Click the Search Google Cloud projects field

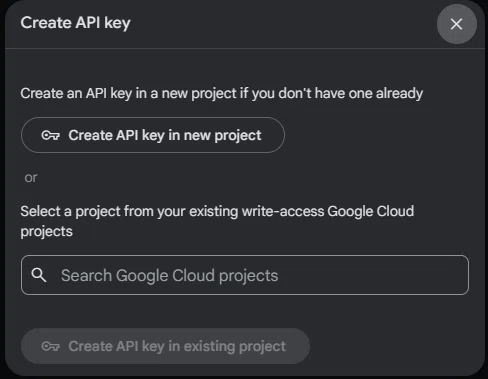coord(245,275)
